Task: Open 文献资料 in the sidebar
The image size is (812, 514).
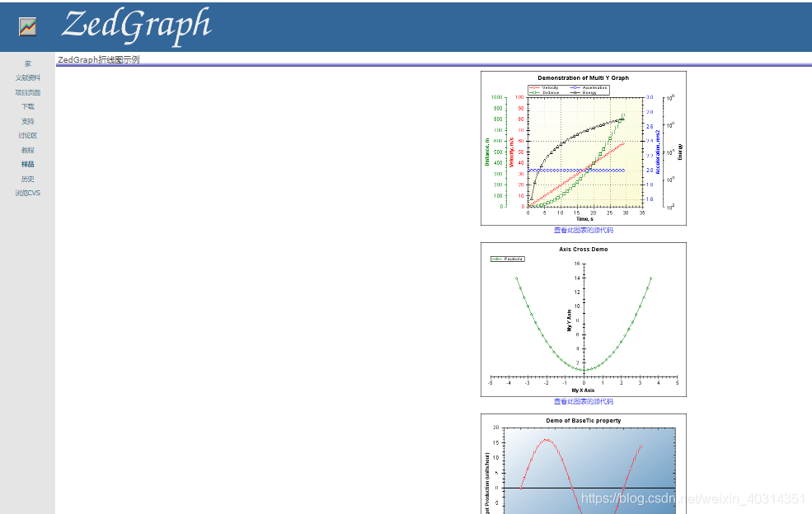Action: click(27, 77)
